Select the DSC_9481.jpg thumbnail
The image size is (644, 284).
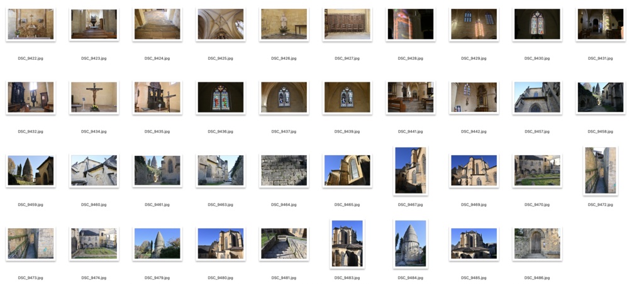[284, 243]
